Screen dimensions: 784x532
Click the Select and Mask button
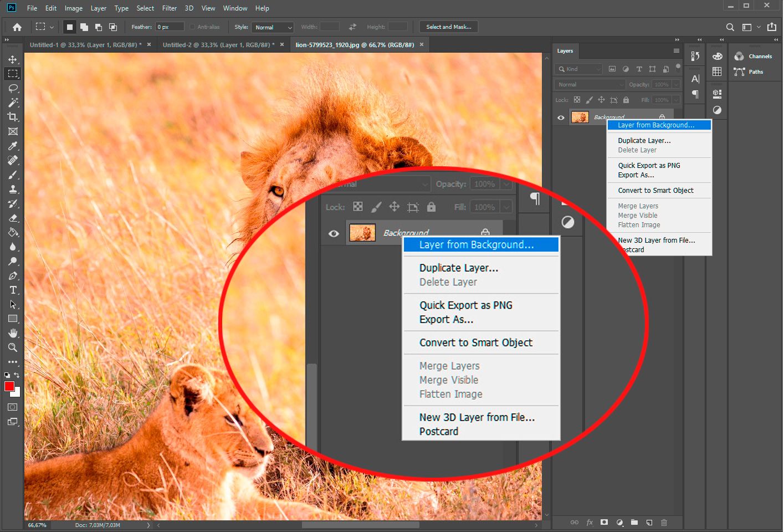tap(448, 27)
